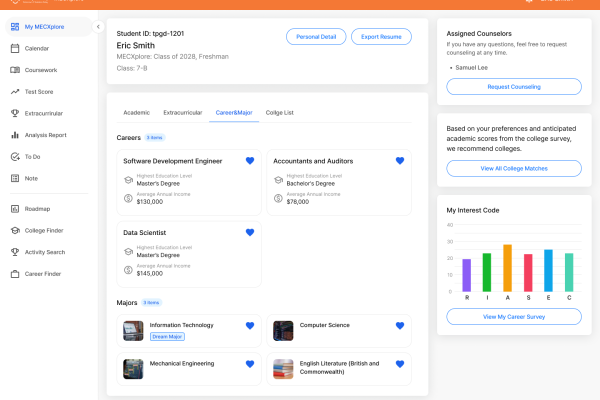The image size is (600, 400).
Task: Click Accountants card dollar income icon
Action: tap(278, 198)
